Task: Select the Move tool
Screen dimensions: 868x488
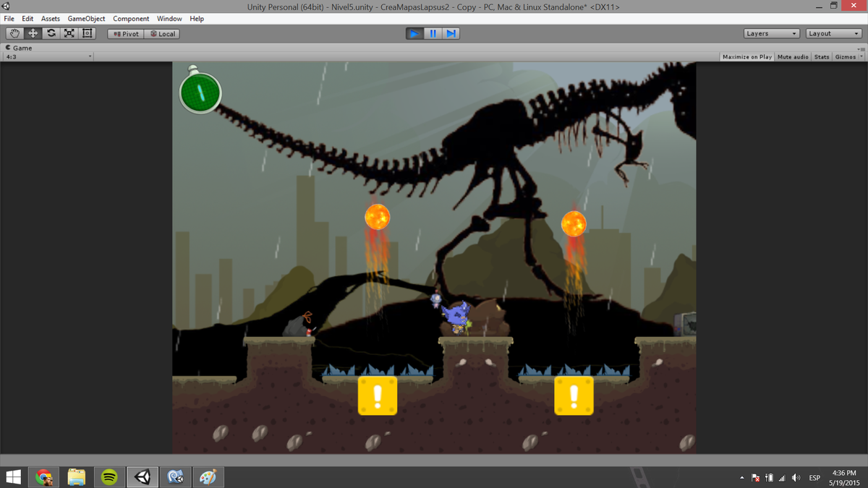Action: 33,33
